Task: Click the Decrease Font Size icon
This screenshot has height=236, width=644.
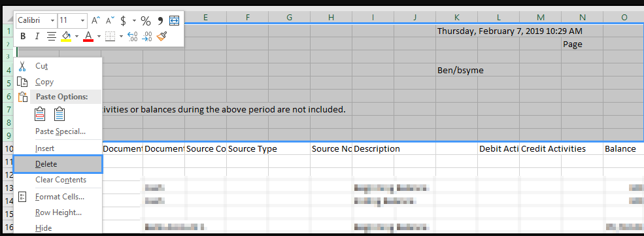Action: click(110, 20)
